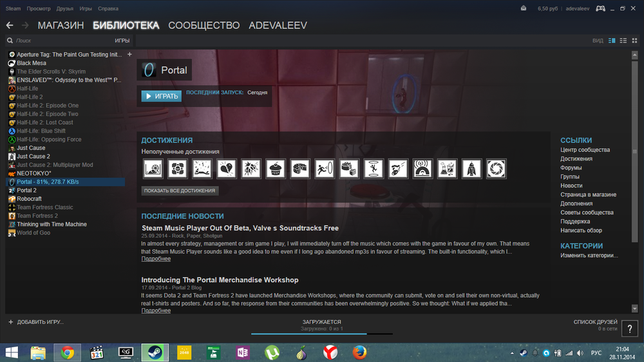Click ПОКАЗАТЬ ВСЕ ДОСТИЖЕНИЯ button
The image size is (644, 362).
[x=180, y=191]
